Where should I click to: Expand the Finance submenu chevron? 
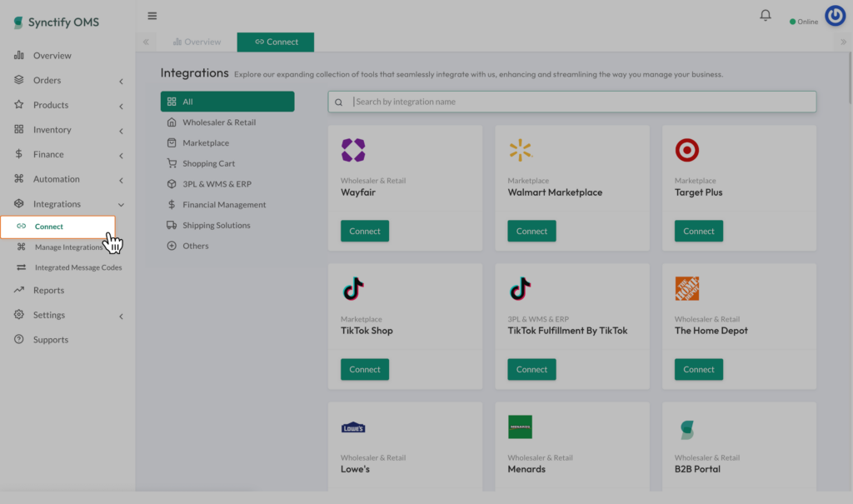click(121, 156)
